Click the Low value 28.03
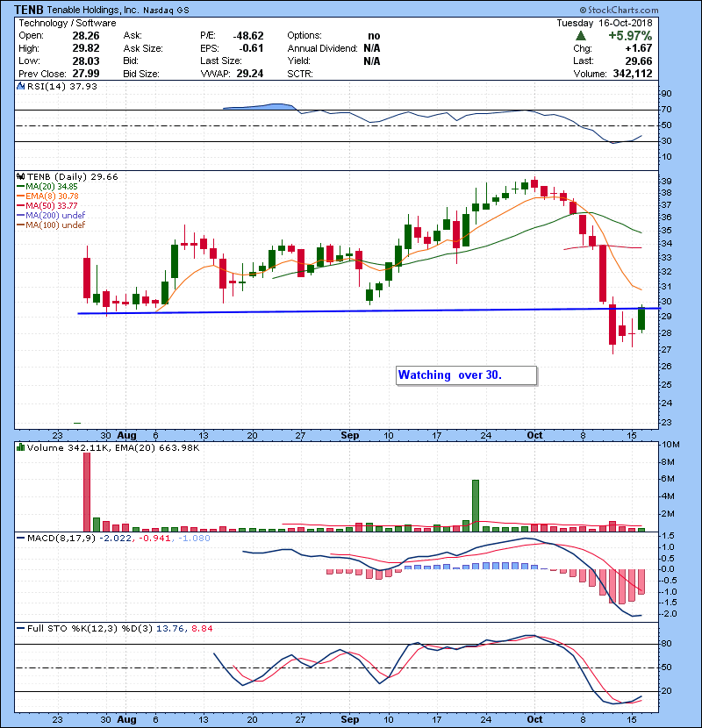702x728 pixels. pyautogui.click(x=86, y=61)
